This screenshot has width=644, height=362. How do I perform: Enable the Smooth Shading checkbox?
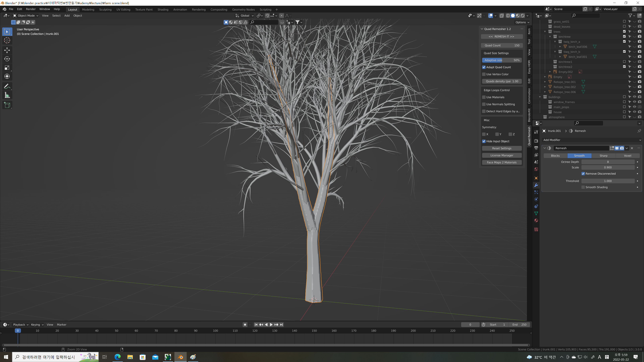[583, 187]
